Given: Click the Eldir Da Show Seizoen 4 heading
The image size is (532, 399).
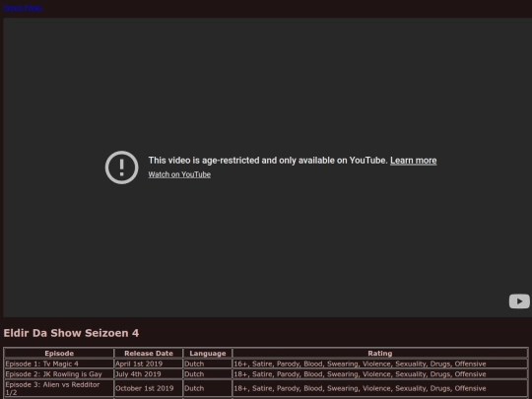Looking at the screenshot, I should click(x=71, y=333).
